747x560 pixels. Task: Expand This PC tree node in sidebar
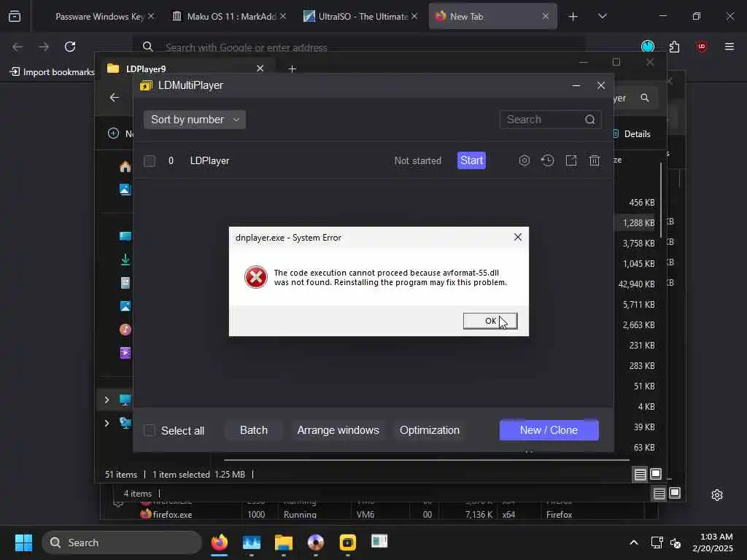107,400
